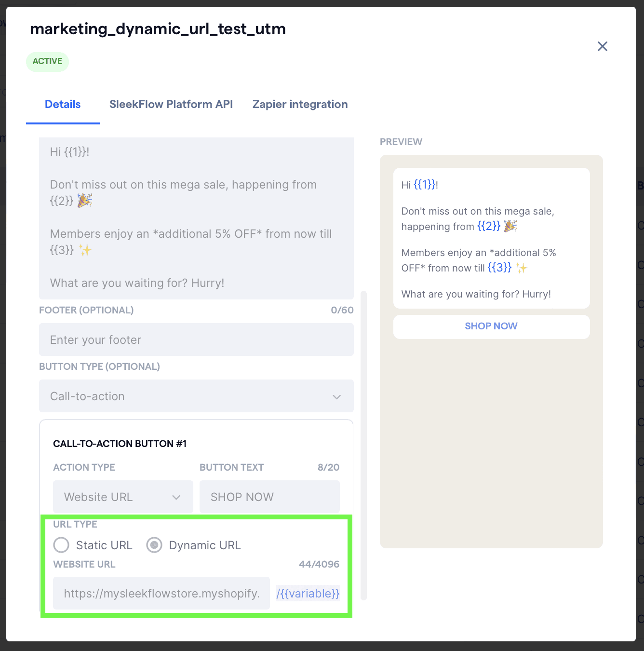644x651 pixels.
Task: Click the myshopify website URL field
Action: (161, 593)
